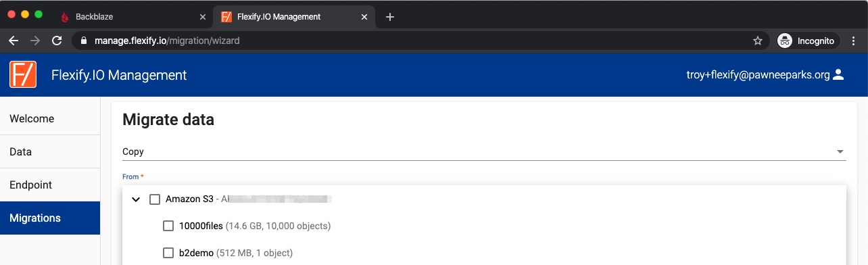Open the Copy migration mode dropdown
Screen dimensions: 868x265
pyautogui.click(x=484, y=151)
